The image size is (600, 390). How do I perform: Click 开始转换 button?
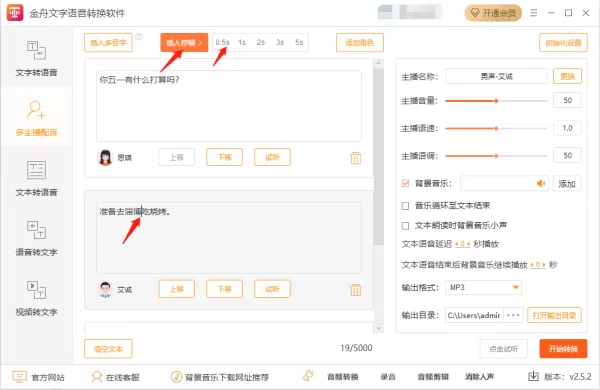563,349
